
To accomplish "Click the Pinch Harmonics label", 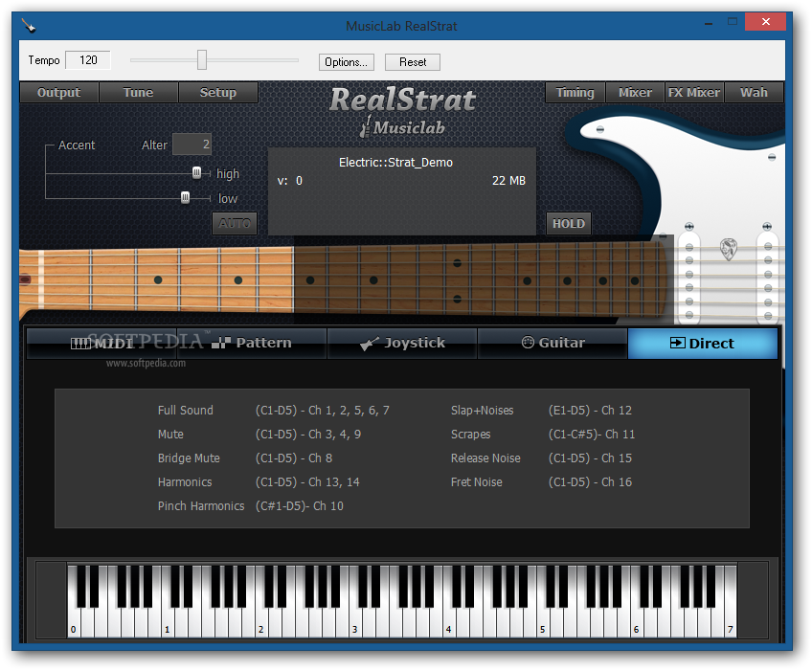I will click(201, 506).
